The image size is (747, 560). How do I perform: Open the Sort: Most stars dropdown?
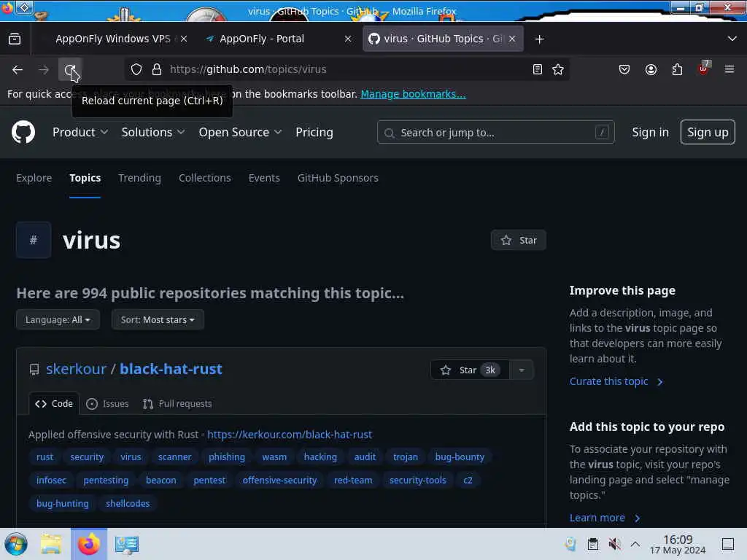click(x=158, y=319)
